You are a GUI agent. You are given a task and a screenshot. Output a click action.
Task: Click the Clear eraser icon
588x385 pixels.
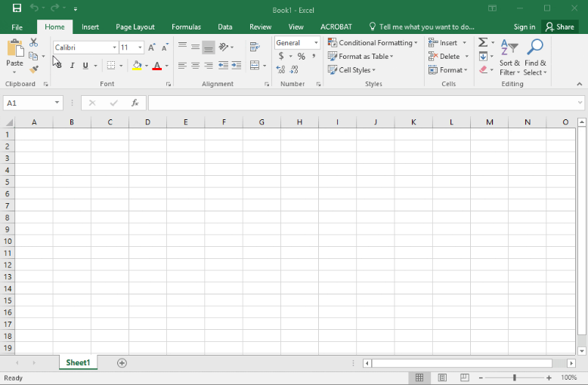(483, 69)
